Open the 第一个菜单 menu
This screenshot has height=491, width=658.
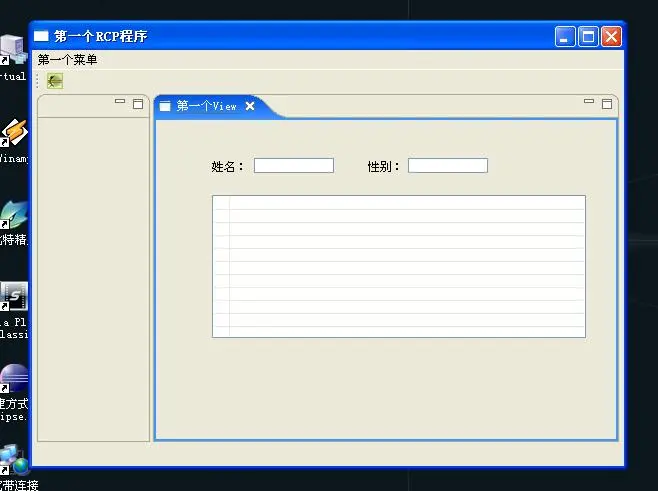[x=68, y=60]
